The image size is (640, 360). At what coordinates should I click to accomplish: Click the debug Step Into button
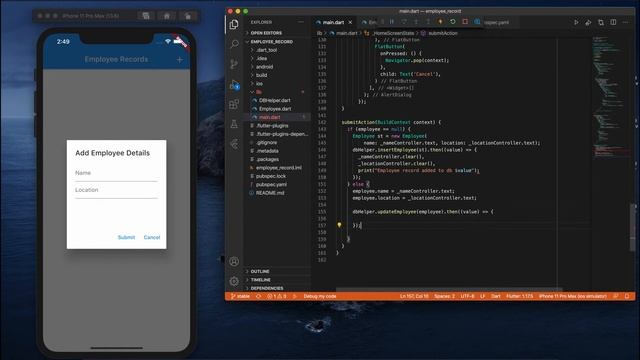416,22
